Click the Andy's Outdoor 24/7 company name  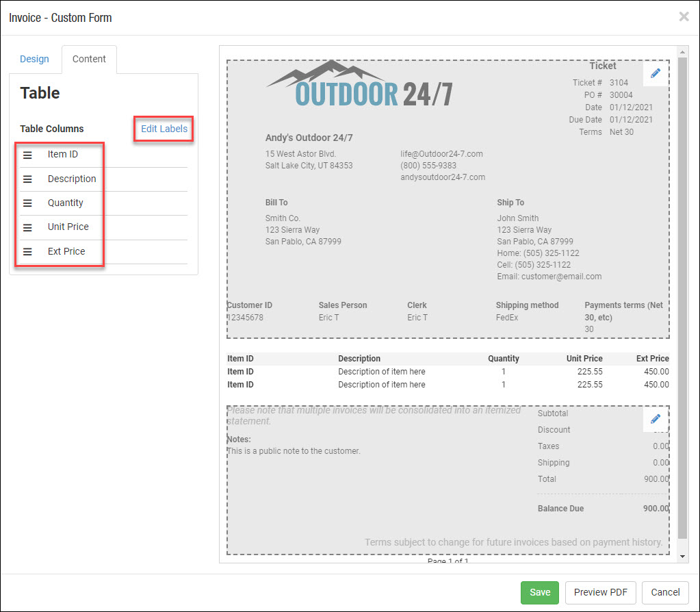click(x=309, y=138)
